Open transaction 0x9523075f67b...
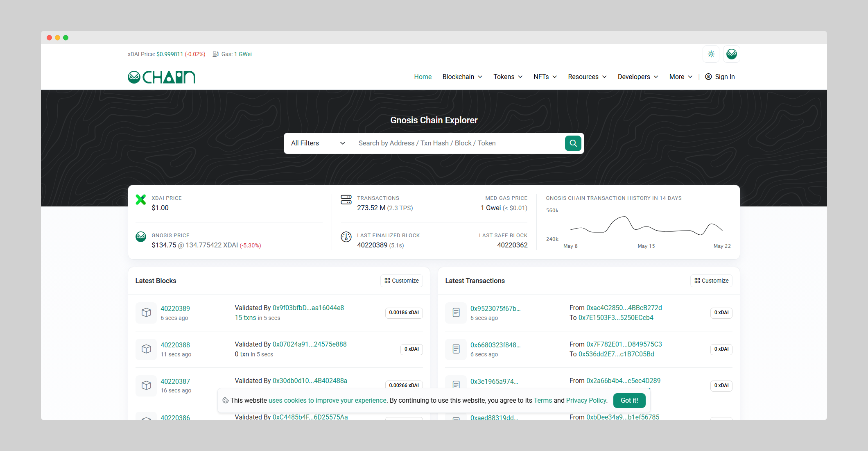Image resolution: width=868 pixels, height=451 pixels. coord(495,308)
